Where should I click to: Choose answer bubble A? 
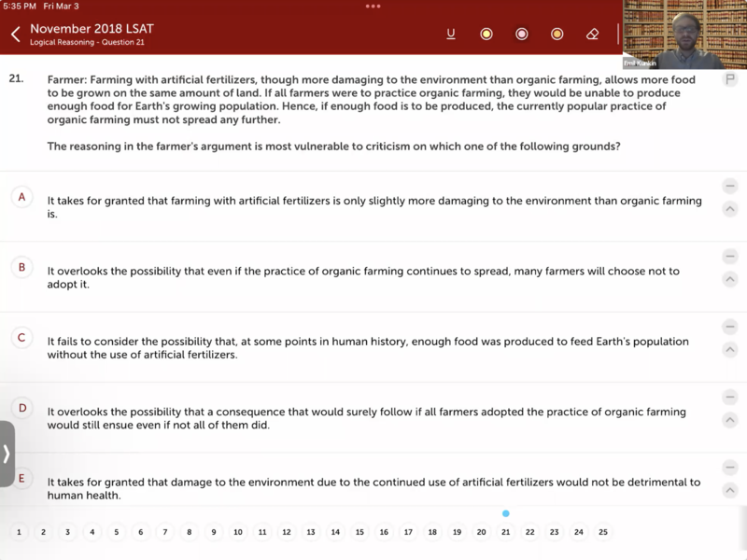tap(21, 197)
